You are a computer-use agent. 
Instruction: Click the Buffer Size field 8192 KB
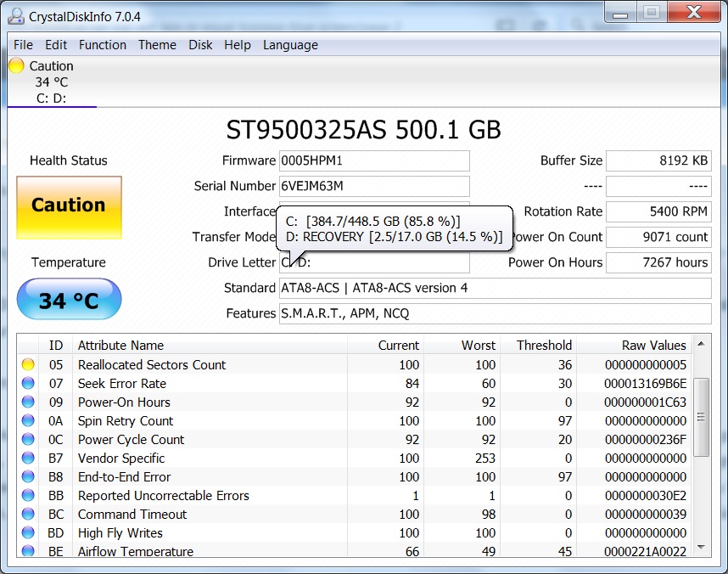tap(658, 160)
